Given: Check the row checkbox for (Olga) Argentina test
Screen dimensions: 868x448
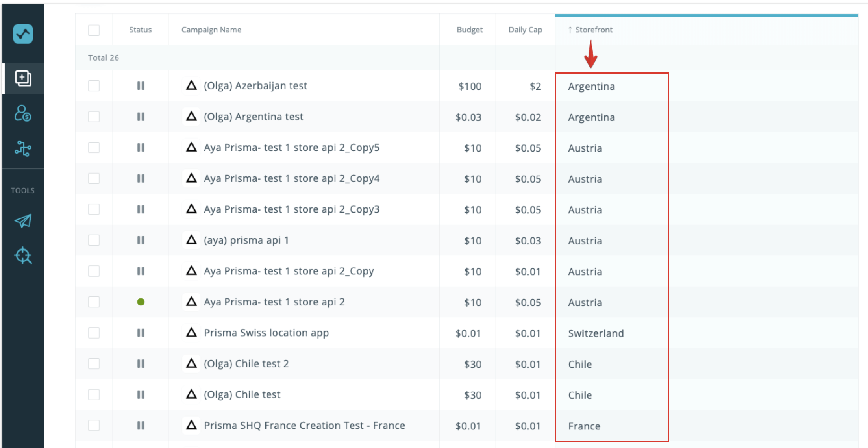Looking at the screenshot, I should pyautogui.click(x=93, y=117).
